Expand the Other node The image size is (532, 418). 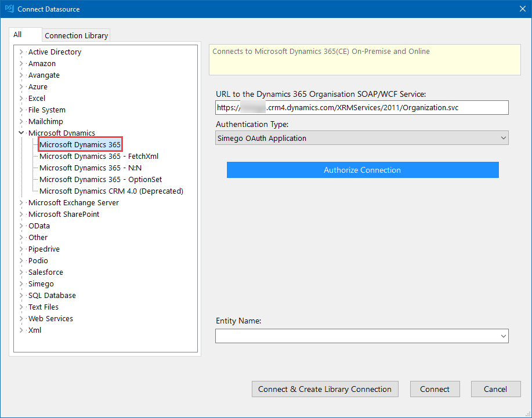tap(21, 237)
